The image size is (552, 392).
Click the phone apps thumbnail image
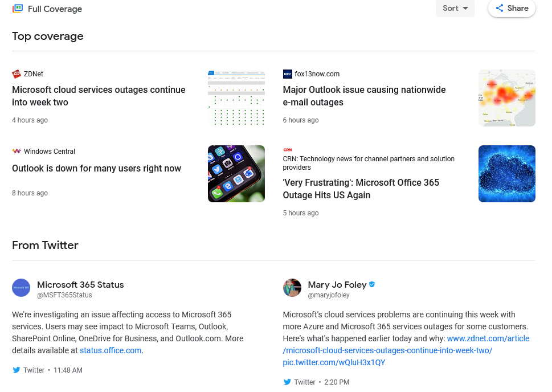(236, 174)
